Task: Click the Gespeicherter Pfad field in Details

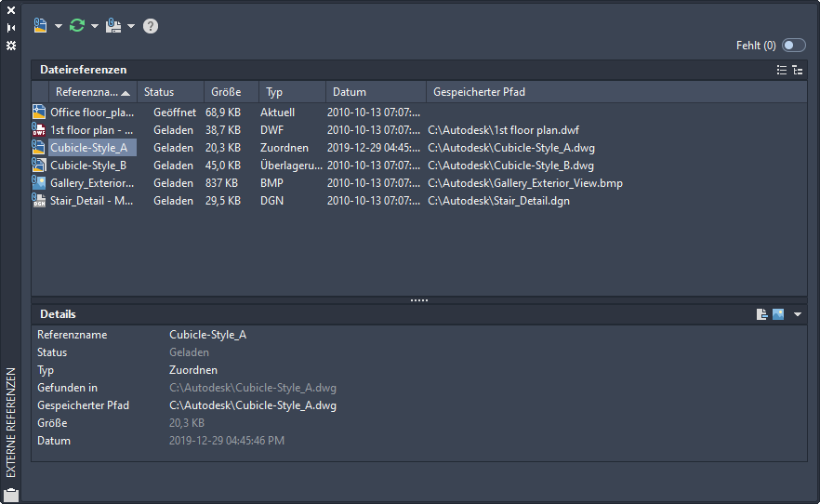Action: click(253, 405)
